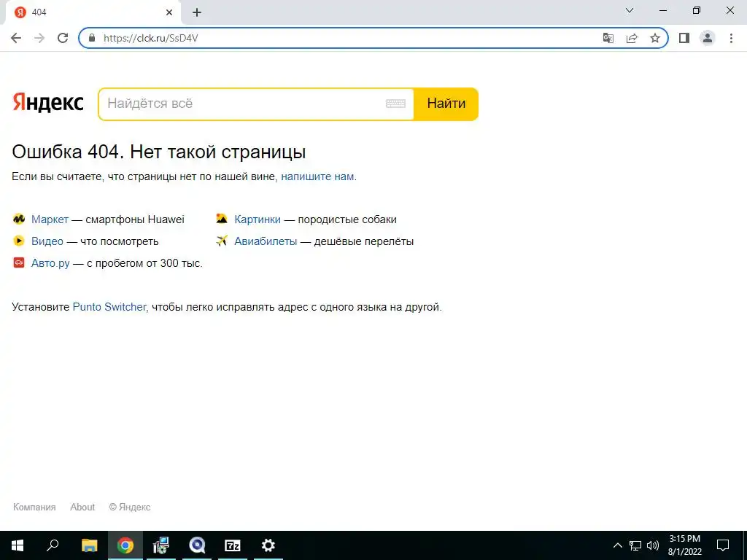Open the Маркет link

[x=50, y=219]
